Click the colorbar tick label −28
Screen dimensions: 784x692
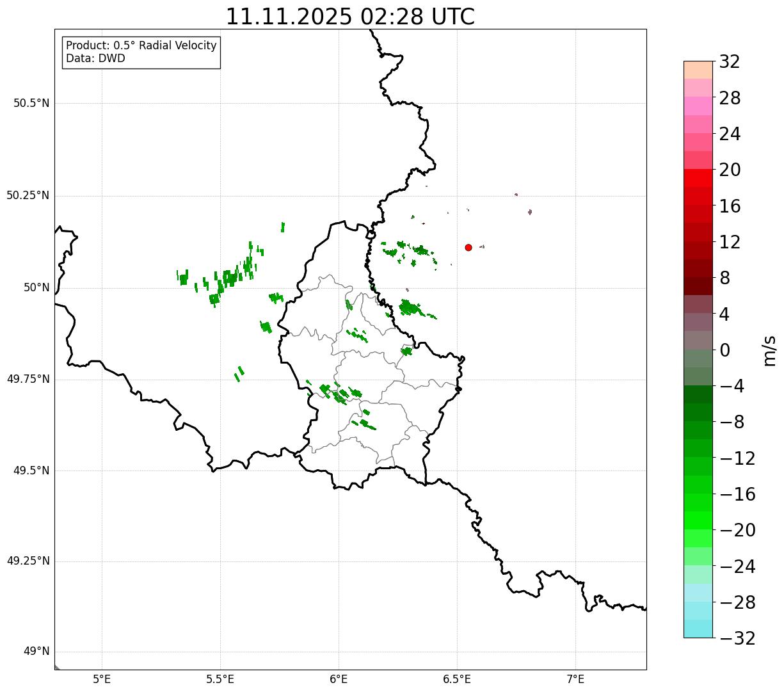pyautogui.click(x=737, y=602)
